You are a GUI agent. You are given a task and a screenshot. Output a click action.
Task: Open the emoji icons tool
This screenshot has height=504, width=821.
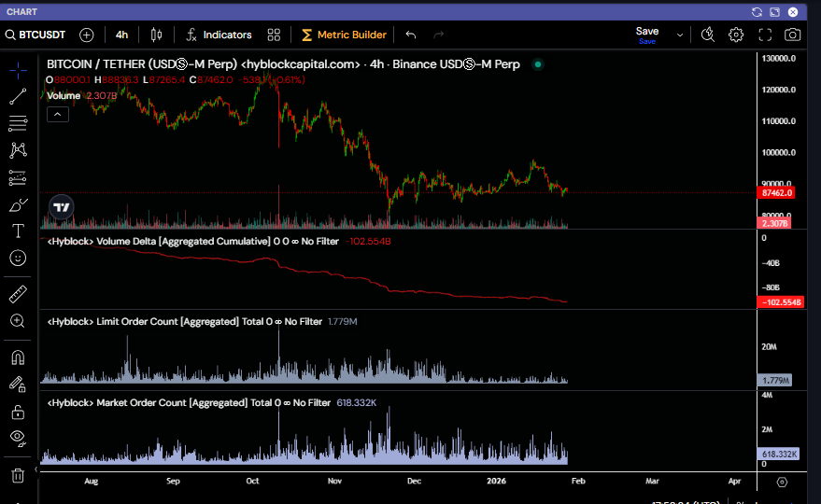(18, 258)
